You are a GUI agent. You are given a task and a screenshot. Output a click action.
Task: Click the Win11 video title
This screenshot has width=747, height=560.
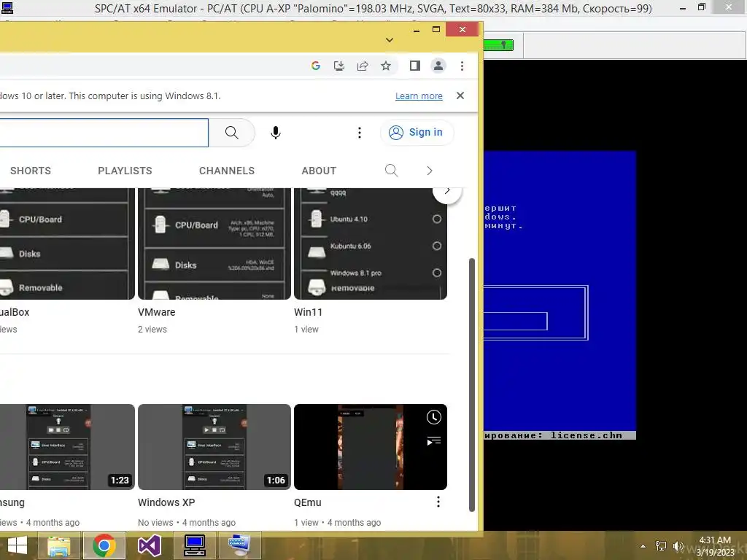coord(309,312)
